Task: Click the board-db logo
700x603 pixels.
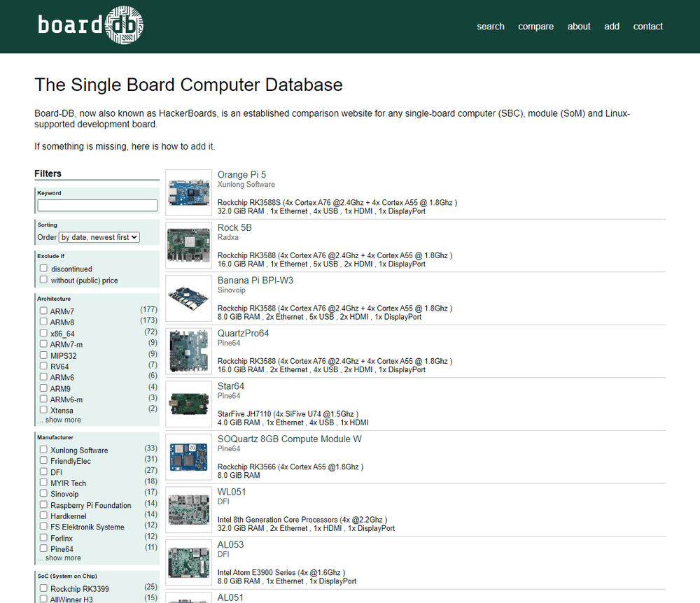Action: (x=90, y=25)
